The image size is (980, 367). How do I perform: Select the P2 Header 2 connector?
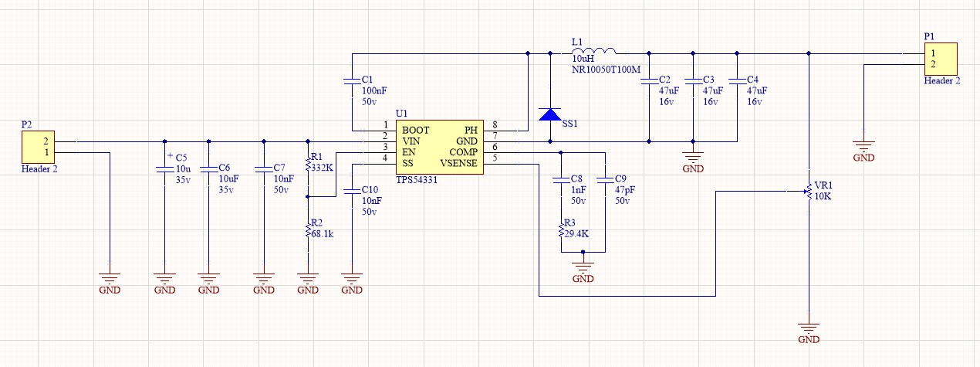point(38,147)
